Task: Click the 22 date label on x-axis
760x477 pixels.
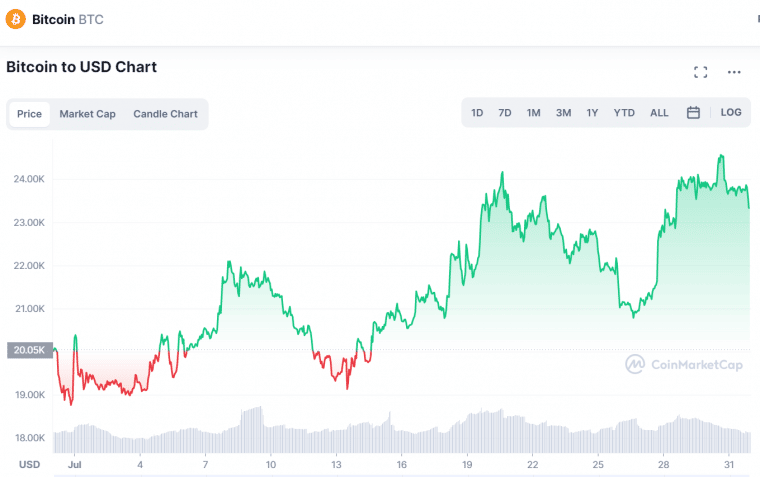Action: click(532, 464)
